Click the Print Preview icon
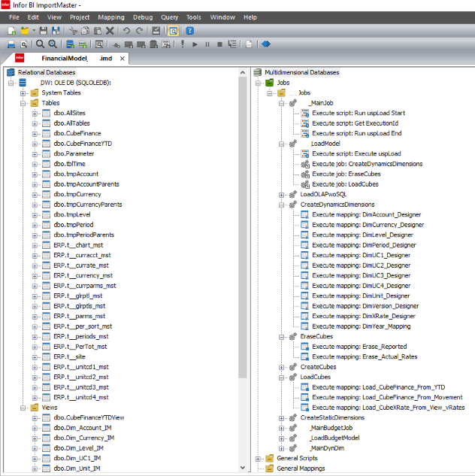 tap(23, 44)
